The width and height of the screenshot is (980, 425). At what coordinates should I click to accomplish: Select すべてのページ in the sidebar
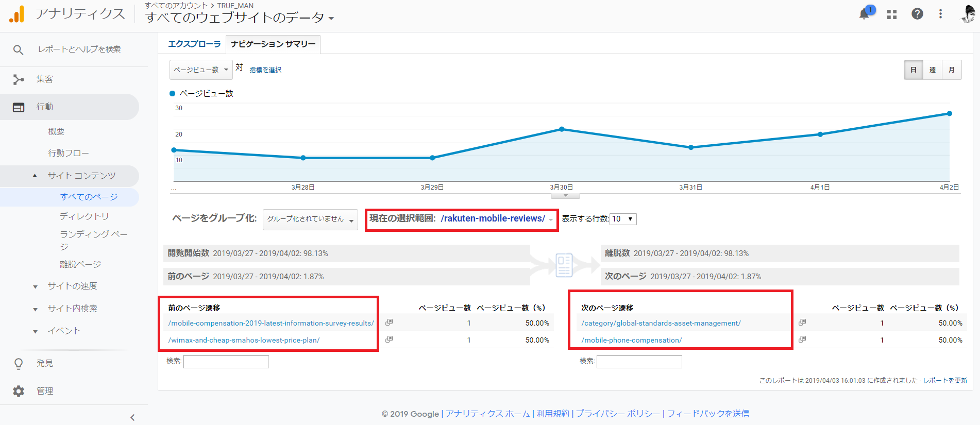pos(89,197)
